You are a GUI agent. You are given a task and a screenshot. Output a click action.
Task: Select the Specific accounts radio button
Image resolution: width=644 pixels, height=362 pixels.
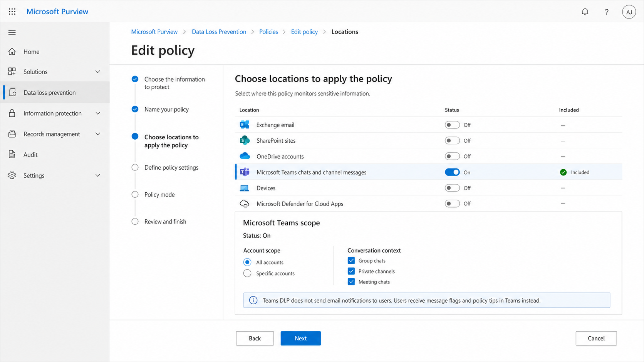click(x=247, y=273)
